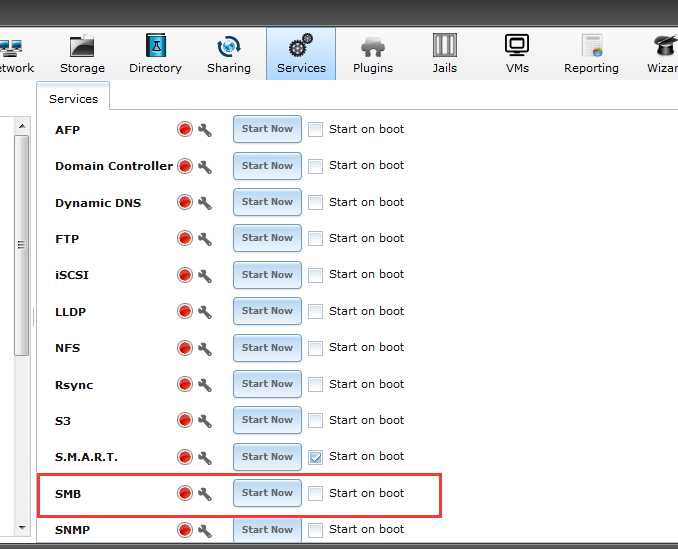Image resolution: width=678 pixels, height=549 pixels.
Task: Click the SMB red status indicator
Action: click(185, 493)
